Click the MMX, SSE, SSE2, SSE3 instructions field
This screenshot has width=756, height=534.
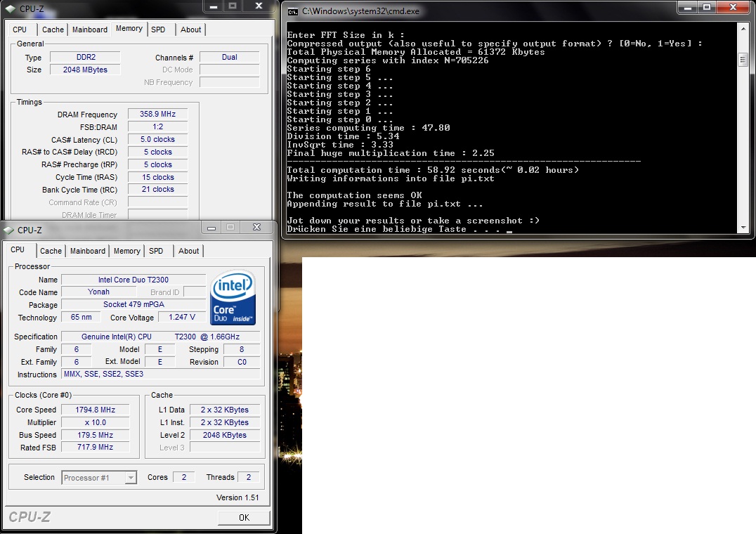pos(161,374)
